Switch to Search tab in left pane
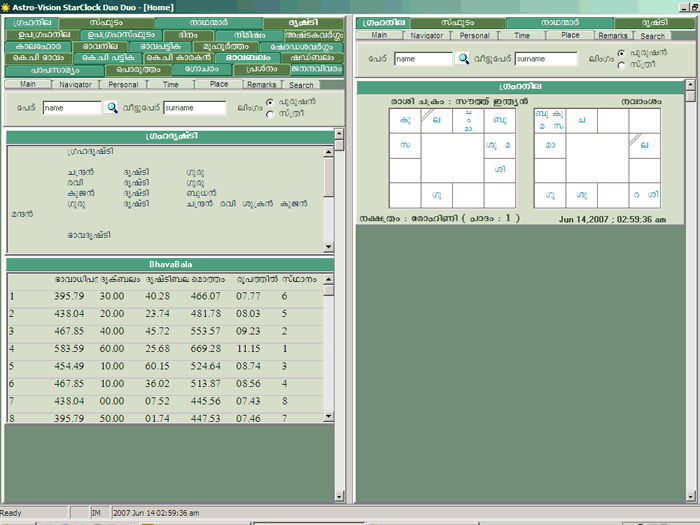Image resolution: width=700 pixels, height=525 pixels. click(301, 84)
